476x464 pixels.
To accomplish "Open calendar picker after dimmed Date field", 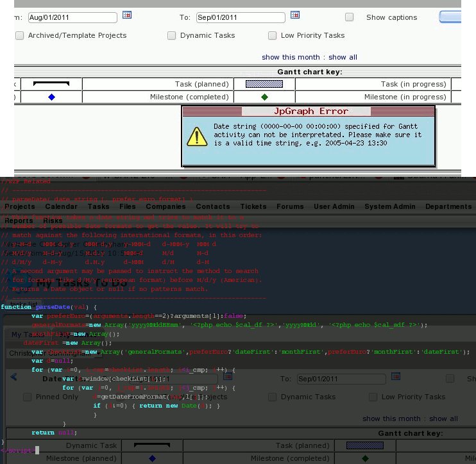I will [x=228, y=376].
